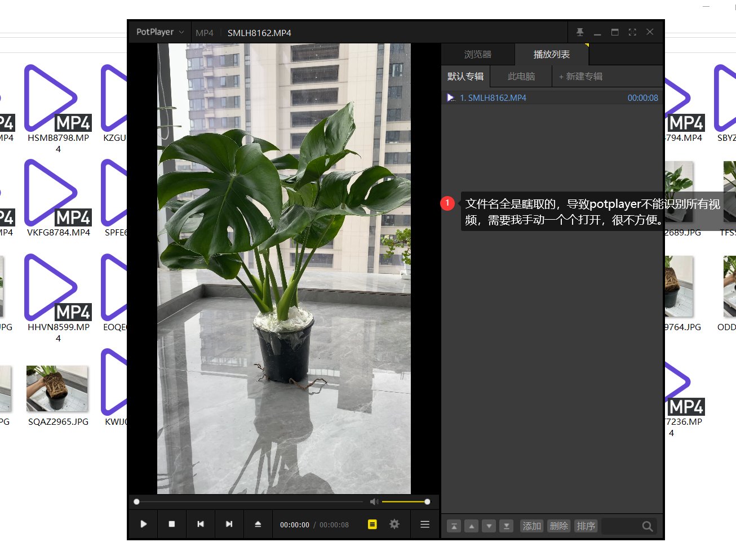Image resolution: width=736 pixels, height=560 pixels.
Task: Stop video playback
Action: (x=172, y=524)
